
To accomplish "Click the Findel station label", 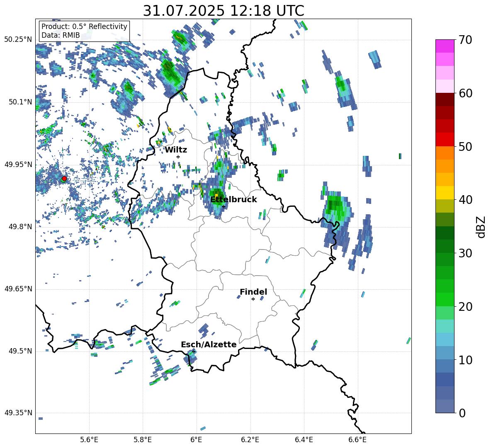I will (253, 292).
